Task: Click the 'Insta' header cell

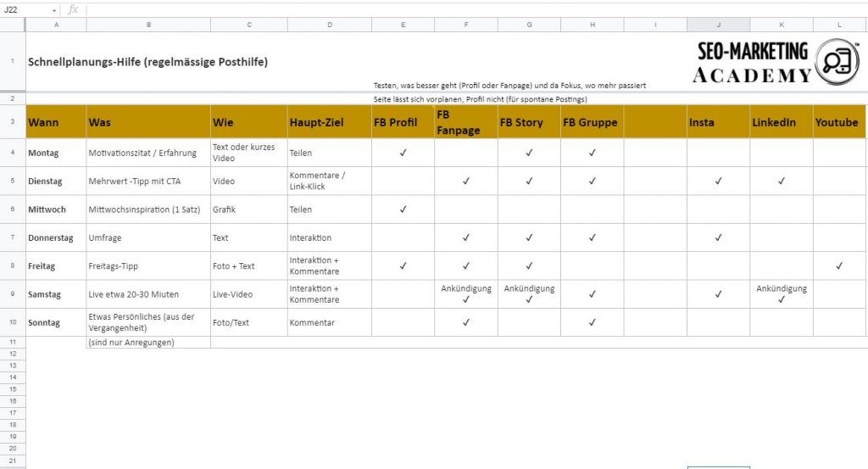Action: coord(719,122)
